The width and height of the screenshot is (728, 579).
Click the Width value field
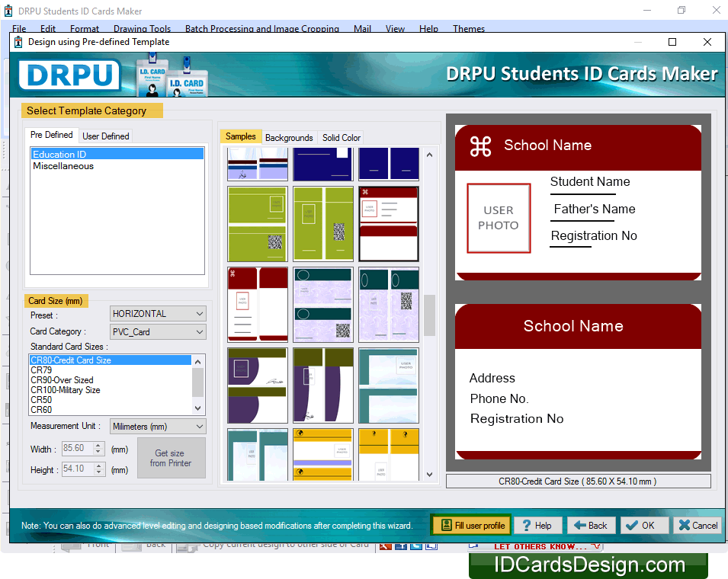pyautogui.click(x=78, y=448)
